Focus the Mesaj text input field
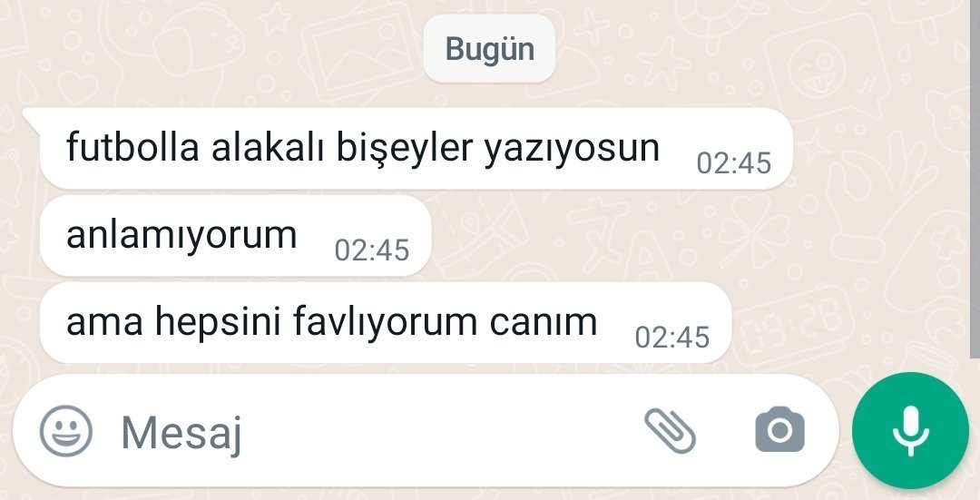The image size is (980, 500). [x=375, y=431]
